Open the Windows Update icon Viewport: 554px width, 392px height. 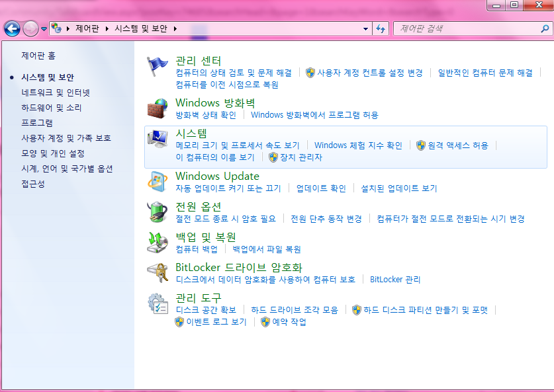(158, 182)
